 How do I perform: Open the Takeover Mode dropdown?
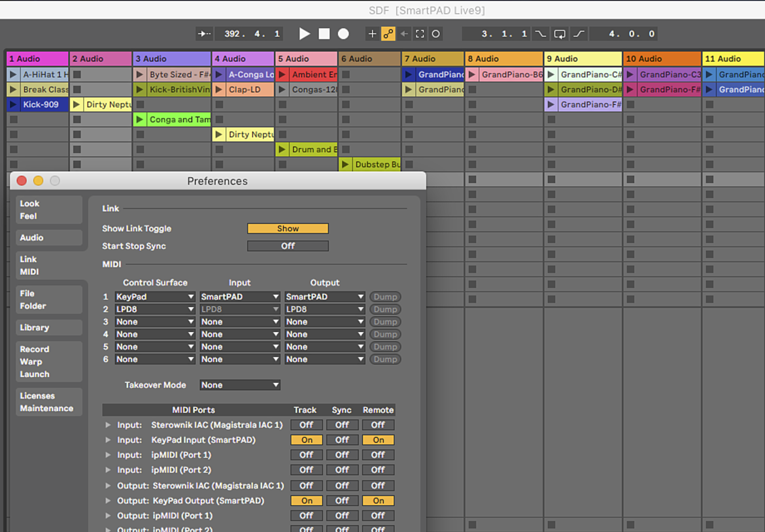point(239,385)
